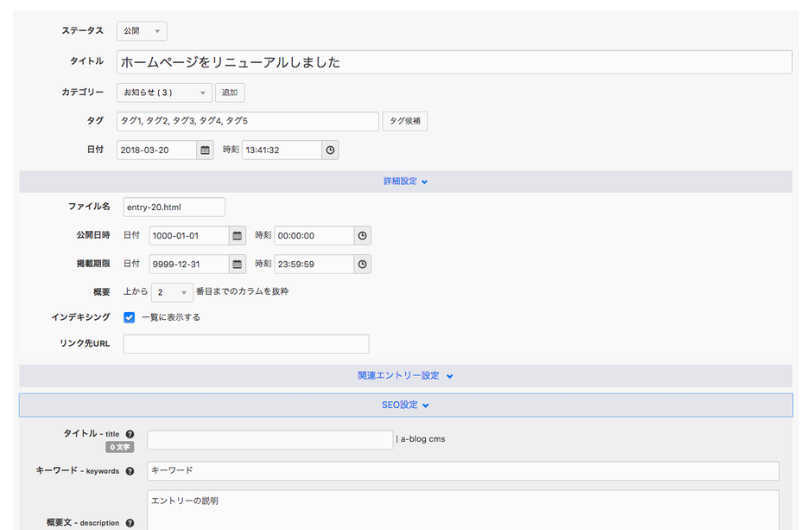The height and width of the screenshot is (530, 812).
Task: Open the 公開日時 time picker
Action: coord(362,235)
